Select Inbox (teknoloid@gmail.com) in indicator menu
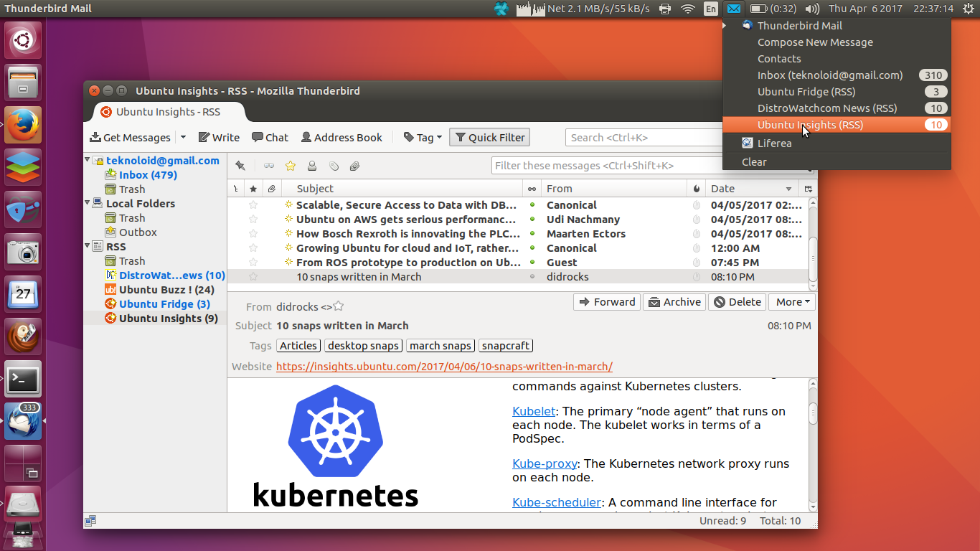The image size is (980, 551). coord(837,75)
